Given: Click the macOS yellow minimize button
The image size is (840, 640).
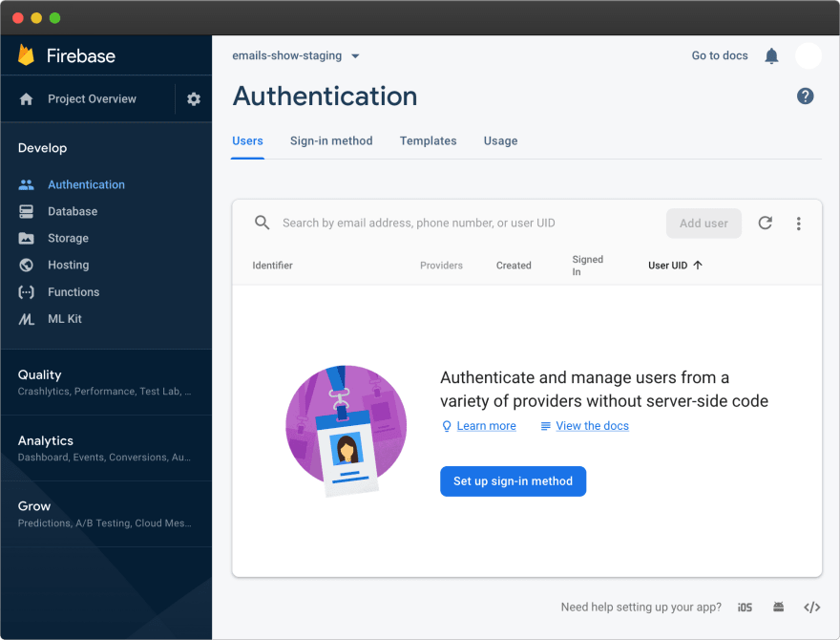Looking at the screenshot, I should click(x=36, y=18).
